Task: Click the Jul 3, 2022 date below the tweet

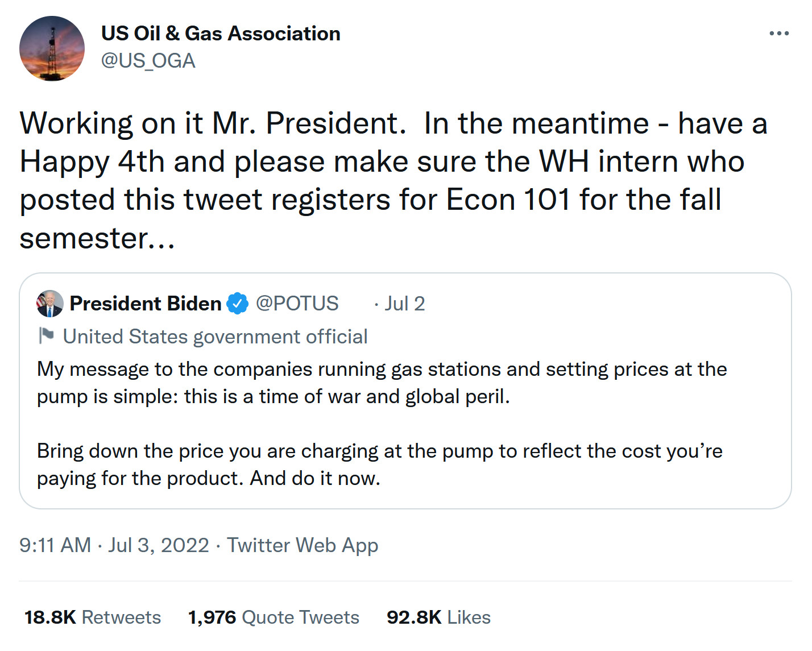Action: tap(159, 545)
